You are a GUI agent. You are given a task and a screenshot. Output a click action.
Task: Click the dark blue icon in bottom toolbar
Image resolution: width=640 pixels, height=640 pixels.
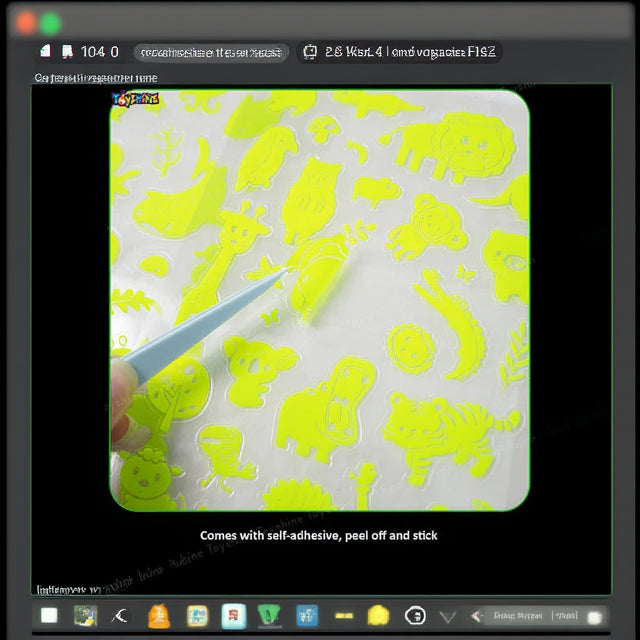pyautogui.click(x=306, y=616)
